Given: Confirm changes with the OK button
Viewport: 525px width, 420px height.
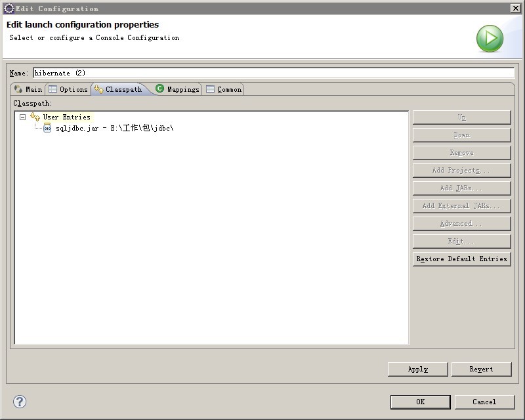Looking at the screenshot, I should point(420,402).
